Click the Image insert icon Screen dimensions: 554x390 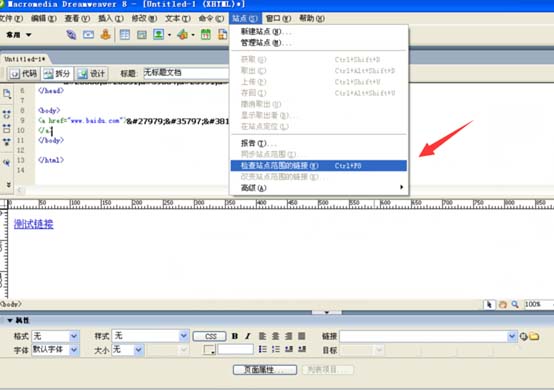[x=158, y=35]
